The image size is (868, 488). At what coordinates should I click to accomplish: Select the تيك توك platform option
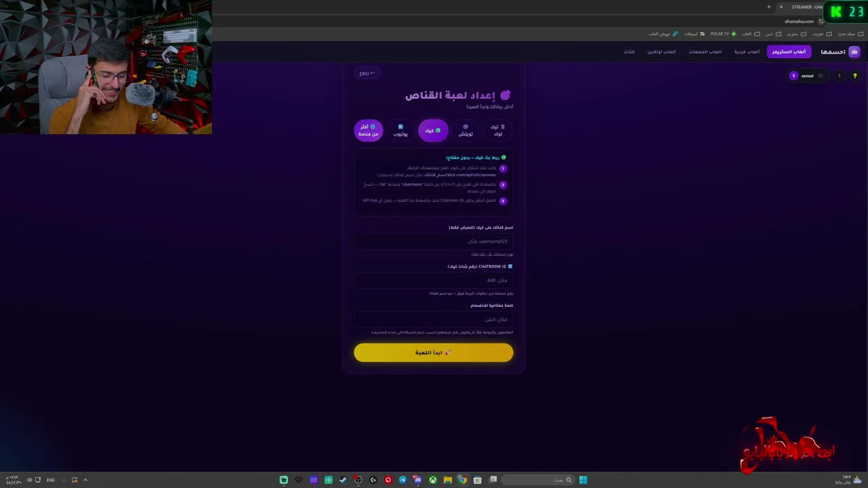click(498, 130)
